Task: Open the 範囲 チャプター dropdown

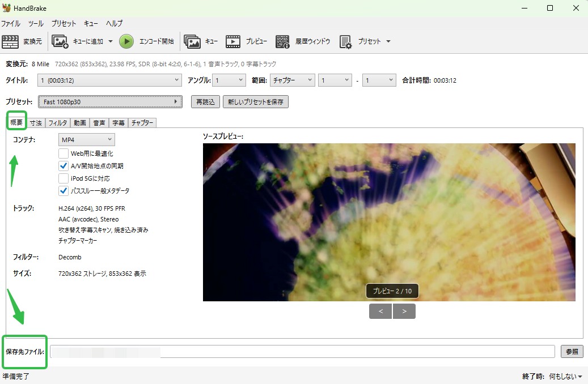Action: pyautogui.click(x=292, y=80)
